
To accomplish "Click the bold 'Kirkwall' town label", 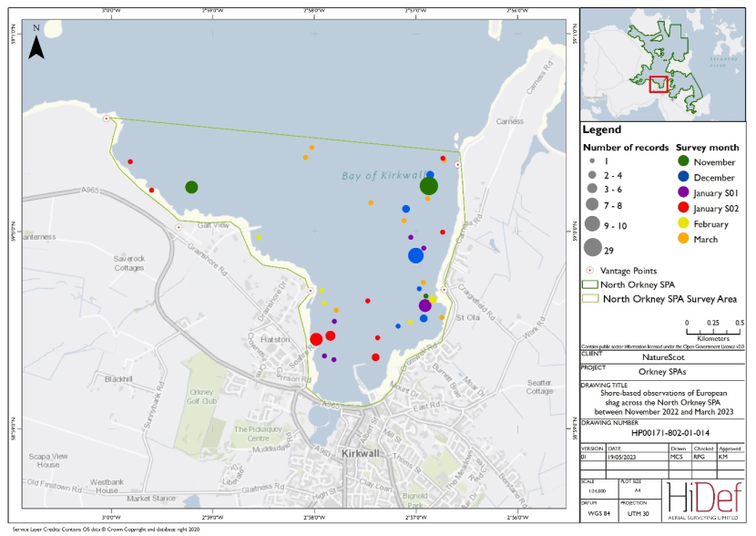I will pos(360,453).
